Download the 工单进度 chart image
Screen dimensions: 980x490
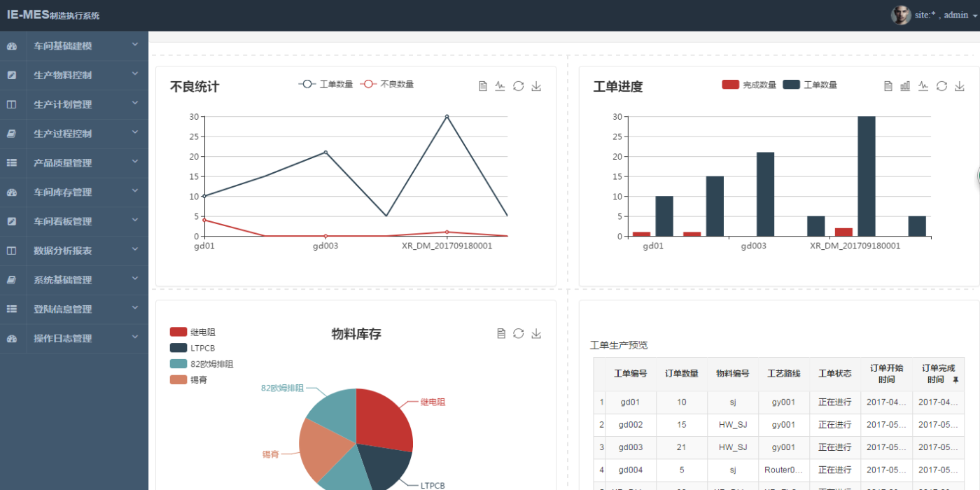click(x=960, y=86)
